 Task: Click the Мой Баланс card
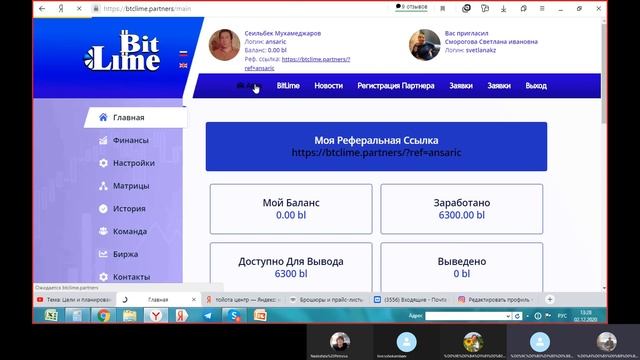291,209
